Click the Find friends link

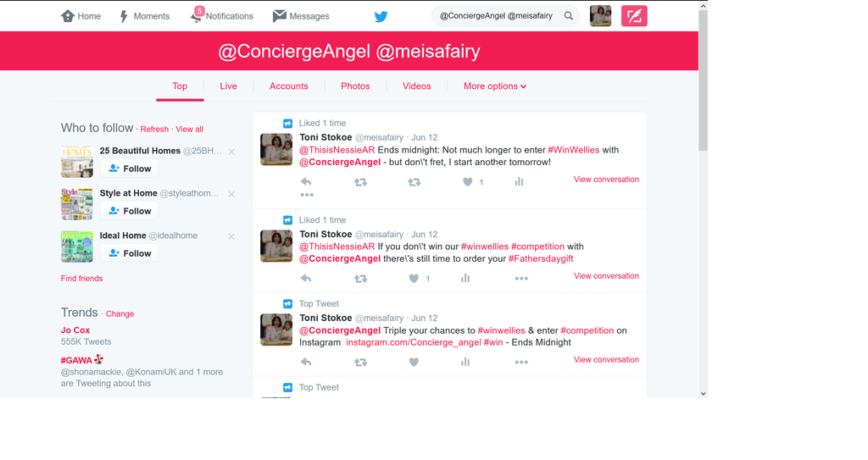click(x=82, y=279)
